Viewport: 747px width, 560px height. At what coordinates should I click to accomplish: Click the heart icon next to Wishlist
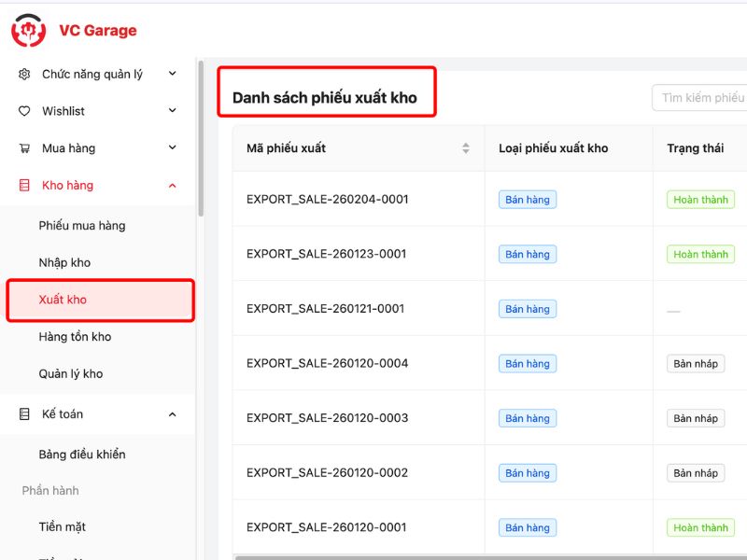click(x=24, y=111)
